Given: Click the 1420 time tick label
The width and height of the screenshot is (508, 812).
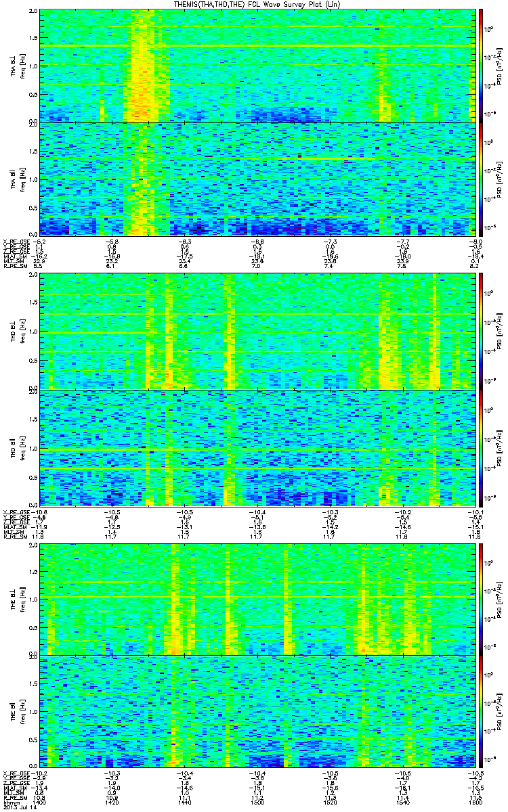Looking at the screenshot, I should coord(112,803).
